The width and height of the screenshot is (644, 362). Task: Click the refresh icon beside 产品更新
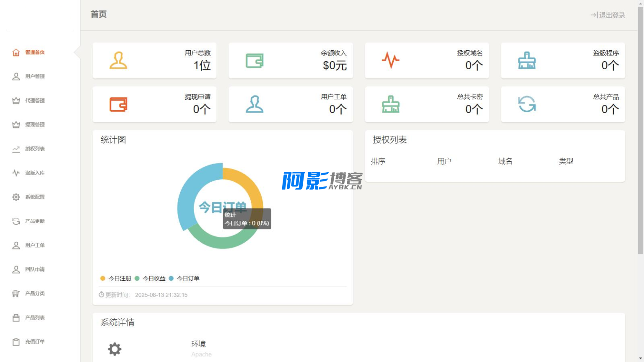pyautogui.click(x=16, y=221)
